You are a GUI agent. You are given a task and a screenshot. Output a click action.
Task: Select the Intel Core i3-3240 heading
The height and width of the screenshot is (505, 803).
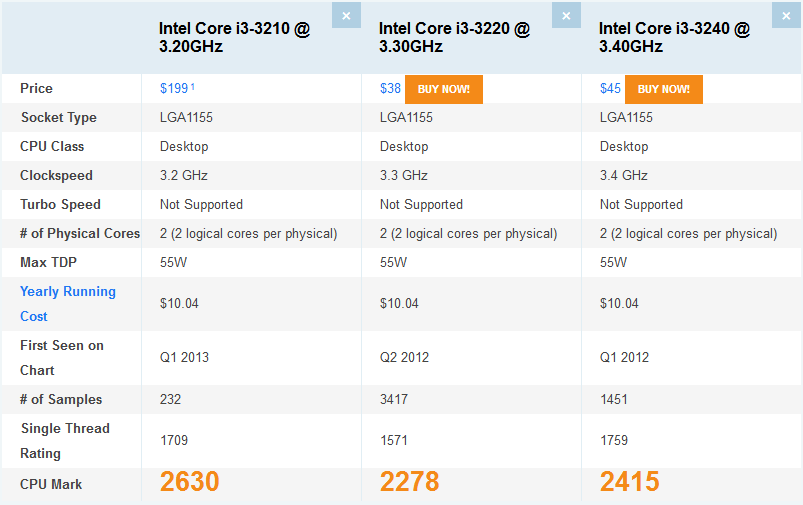[674, 37]
